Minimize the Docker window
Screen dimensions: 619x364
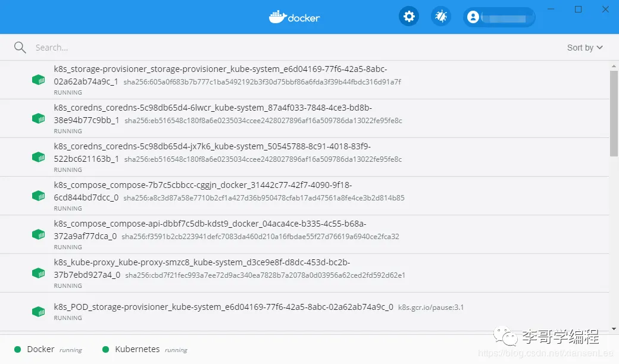click(x=551, y=9)
